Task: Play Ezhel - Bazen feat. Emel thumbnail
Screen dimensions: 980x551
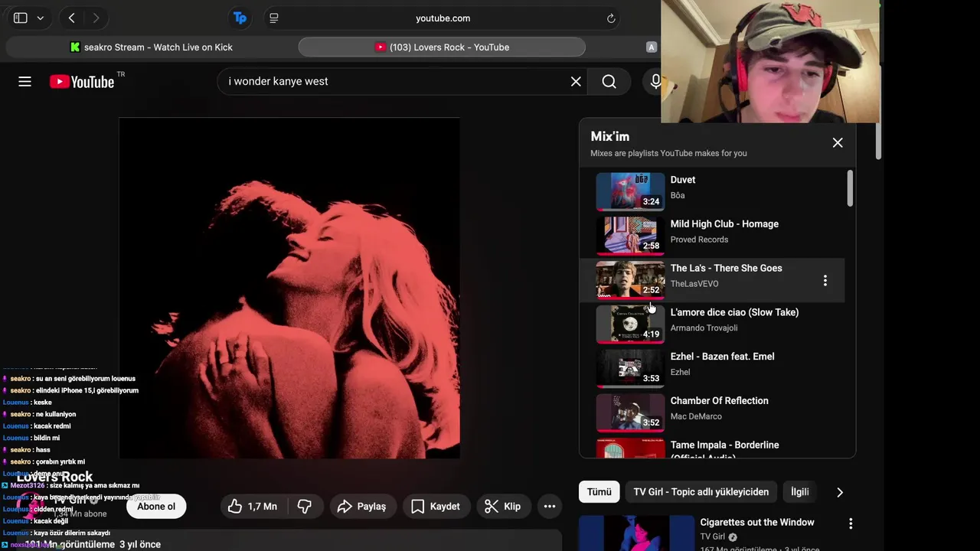Action: (630, 367)
